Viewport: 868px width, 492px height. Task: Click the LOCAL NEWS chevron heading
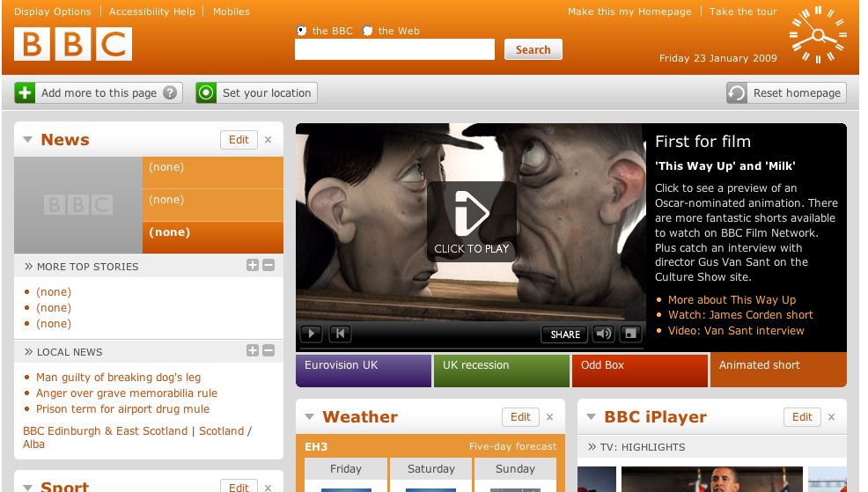(x=63, y=352)
